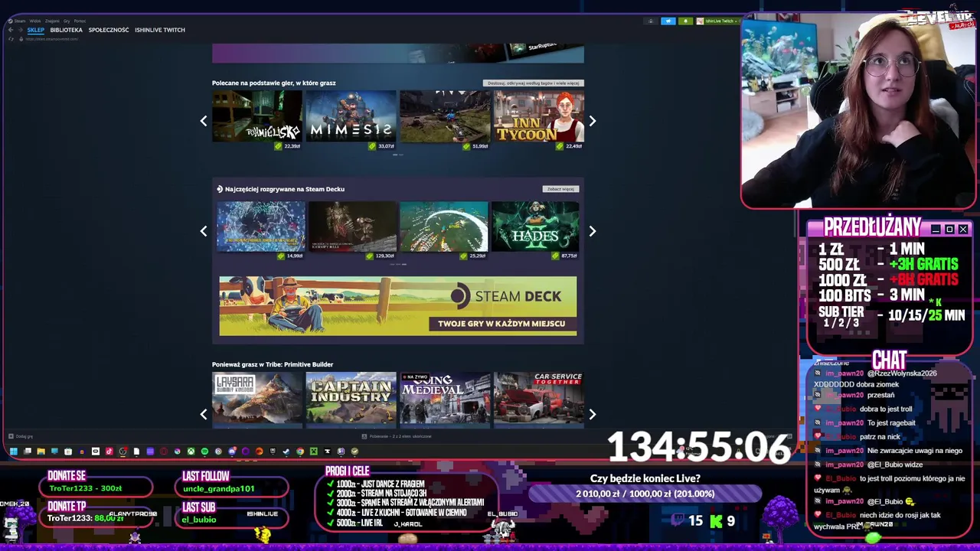980x551 pixels.
Task: Open the Xbox app from the taskbar
Action: pyautogui.click(x=191, y=452)
